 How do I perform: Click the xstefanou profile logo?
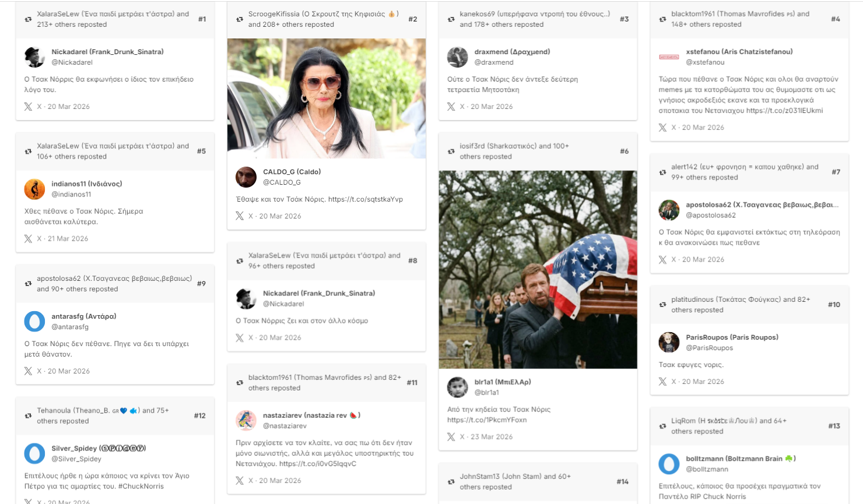[669, 57]
